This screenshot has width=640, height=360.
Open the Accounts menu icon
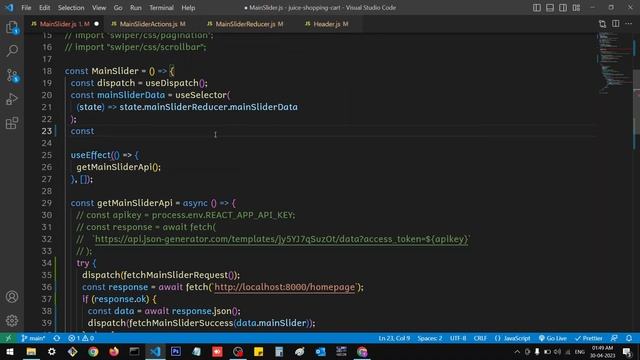(x=12, y=297)
